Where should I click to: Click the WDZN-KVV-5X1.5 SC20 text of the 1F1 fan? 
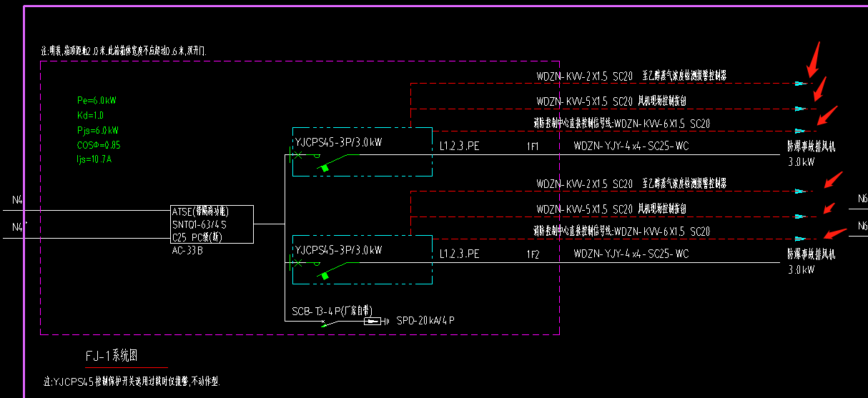pos(585,101)
